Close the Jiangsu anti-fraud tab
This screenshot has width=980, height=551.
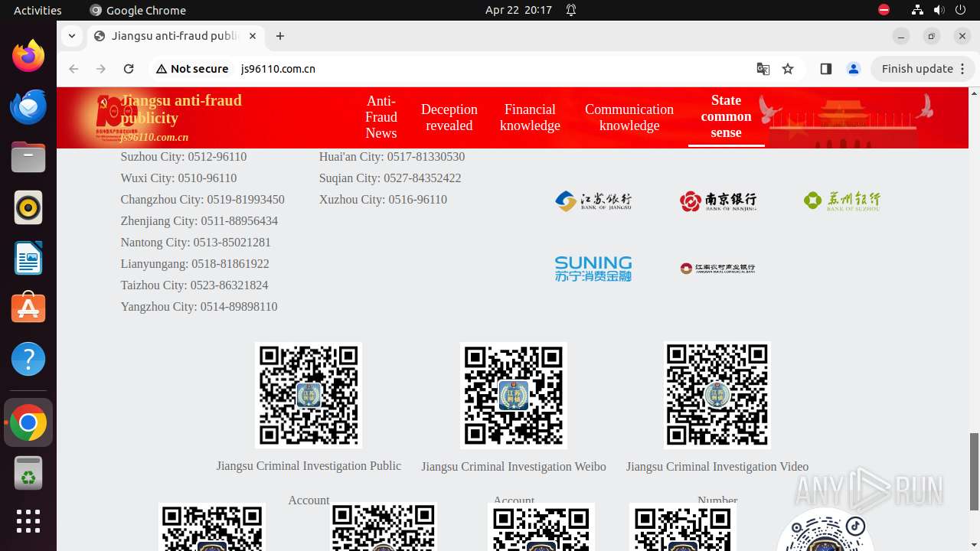(253, 36)
